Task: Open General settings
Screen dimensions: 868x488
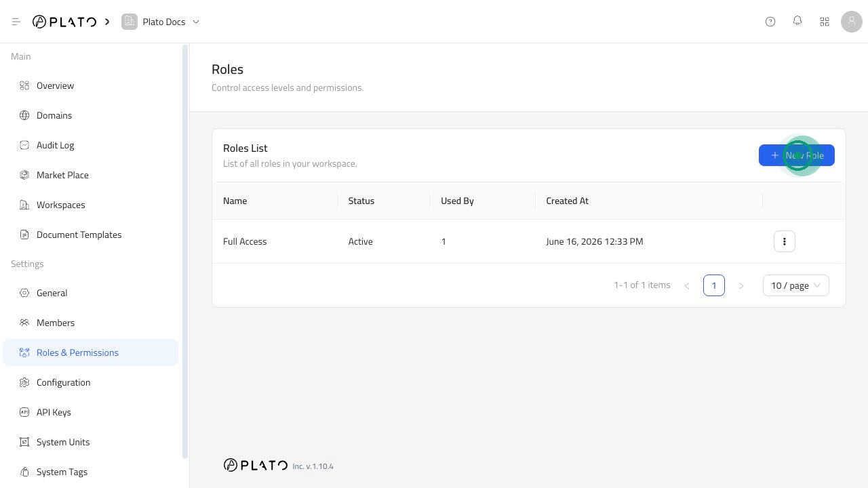Action: [x=91, y=293]
